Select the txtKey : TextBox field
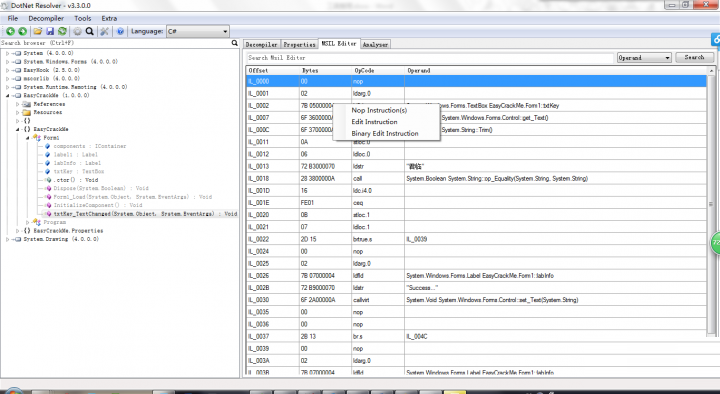Viewport: 720px width, 394px height. tap(79, 171)
